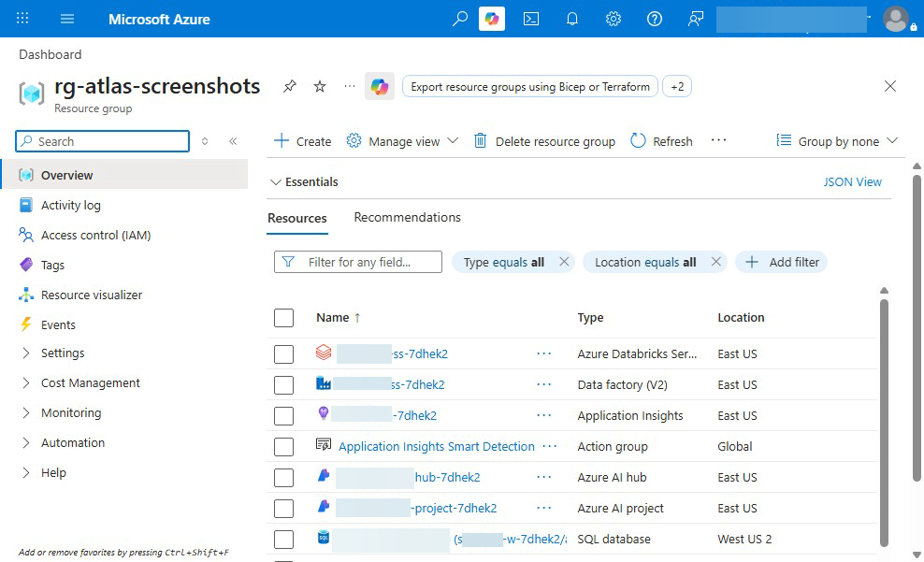
Task: Check the Azure Databricks Service row
Action: 283,354
